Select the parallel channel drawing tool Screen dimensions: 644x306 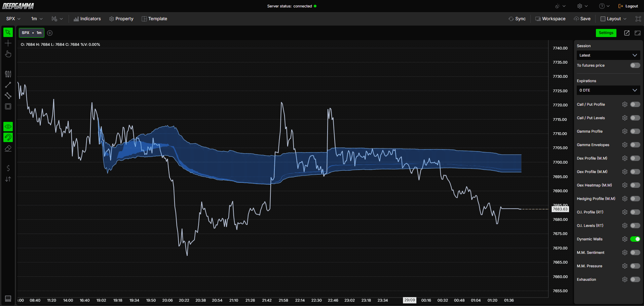[8, 96]
